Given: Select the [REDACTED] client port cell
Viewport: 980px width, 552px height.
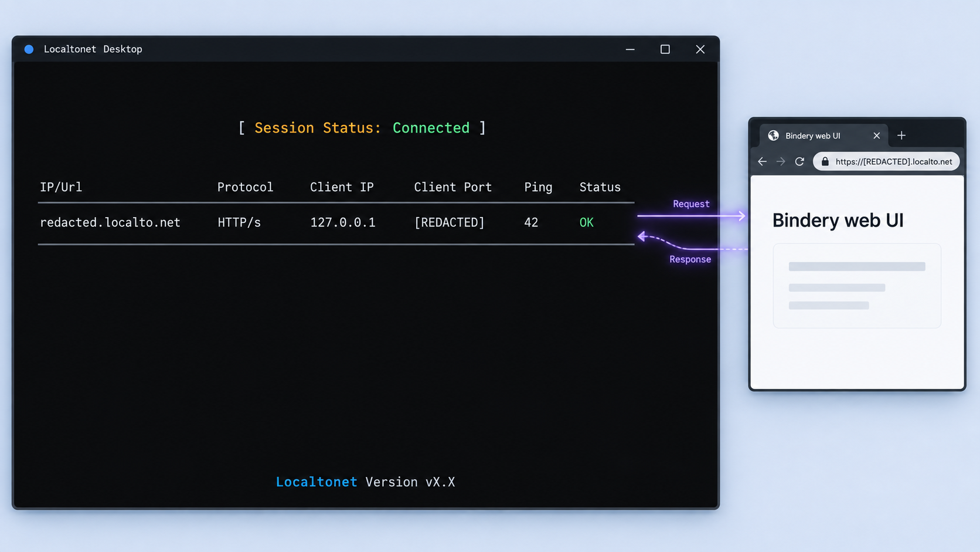Looking at the screenshot, I should [x=450, y=222].
